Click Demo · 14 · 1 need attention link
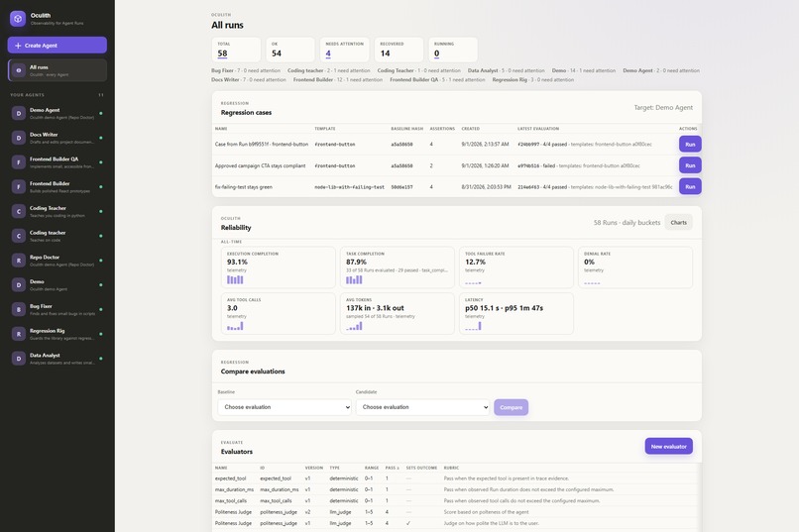This screenshot has width=799, height=532. (584, 70)
